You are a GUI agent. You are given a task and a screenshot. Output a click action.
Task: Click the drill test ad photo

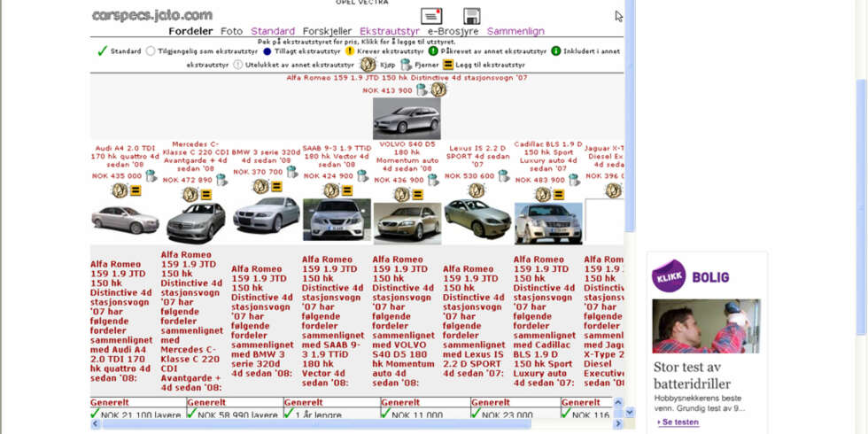coord(707,326)
